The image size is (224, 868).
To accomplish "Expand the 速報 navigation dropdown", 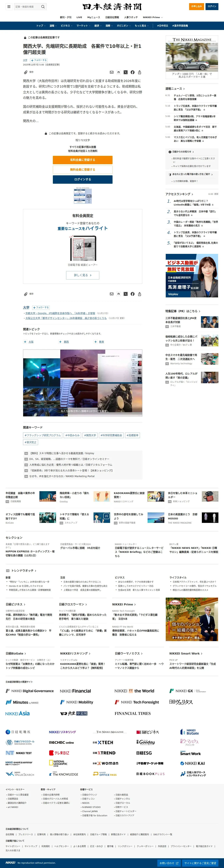I will pos(53,26).
